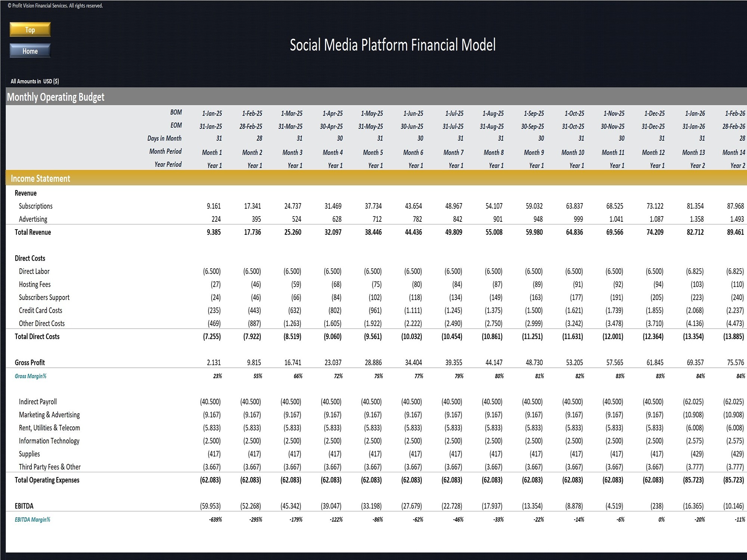Image resolution: width=747 pixels, height=560 pixels.
Task: Click the Month 1 Subscriptions value 9.161
Action: (x=214, y=206)
